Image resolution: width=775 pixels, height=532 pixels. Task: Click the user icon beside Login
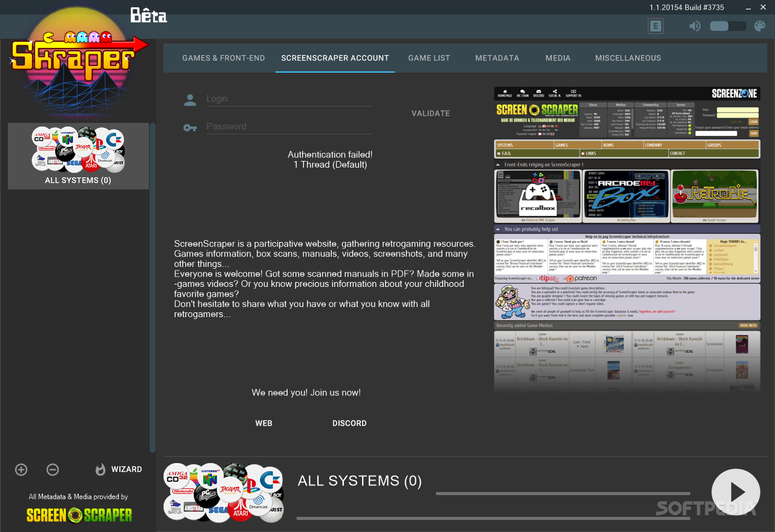(190, 100)
